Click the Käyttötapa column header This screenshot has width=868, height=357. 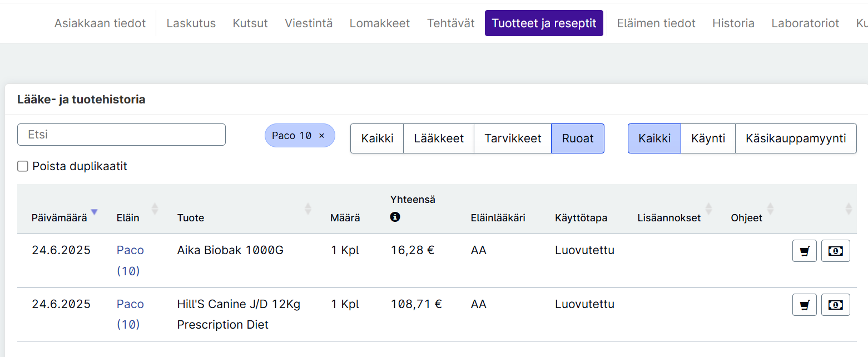(581, 218)
